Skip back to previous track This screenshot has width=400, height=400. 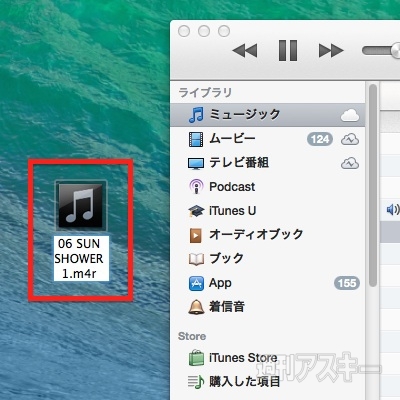(x=245, y=51)
